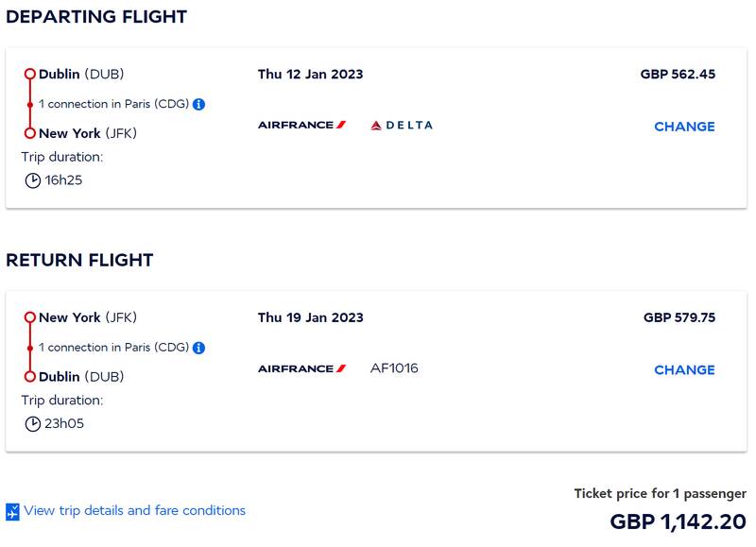Click Dublin (DUB) origin in departing flight
This screenshot has height=547, width=756.
[x=81, y=75]
